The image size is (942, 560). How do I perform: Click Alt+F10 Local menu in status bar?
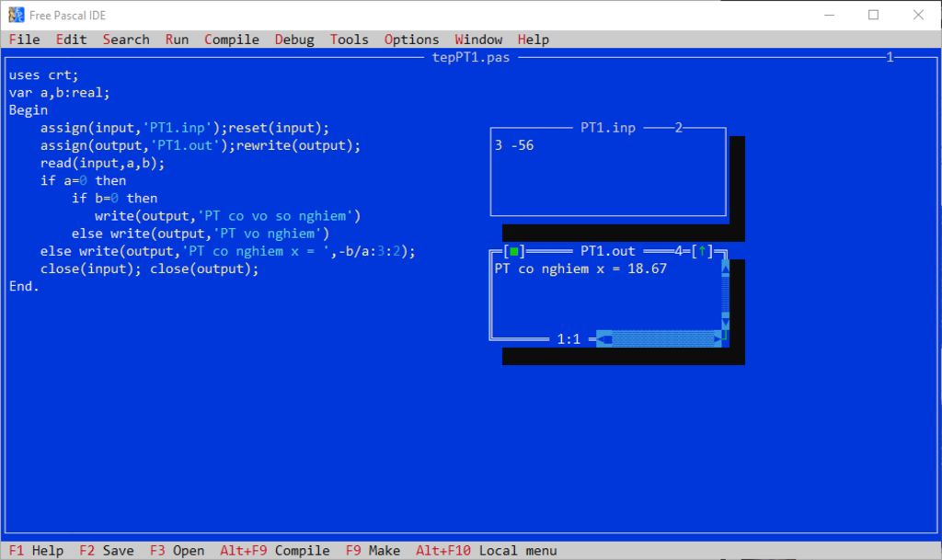(486, 551)
